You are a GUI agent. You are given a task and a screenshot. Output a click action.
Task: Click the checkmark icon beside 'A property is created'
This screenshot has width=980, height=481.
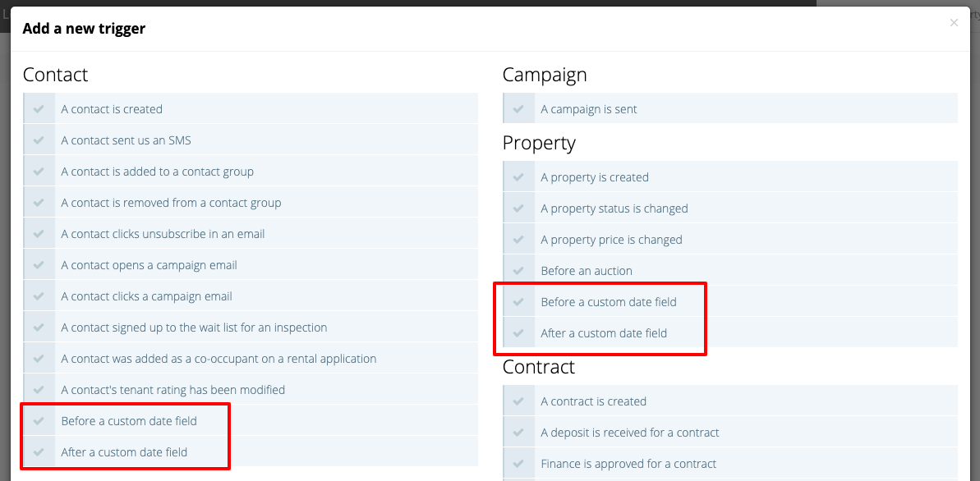coord(519,176)
